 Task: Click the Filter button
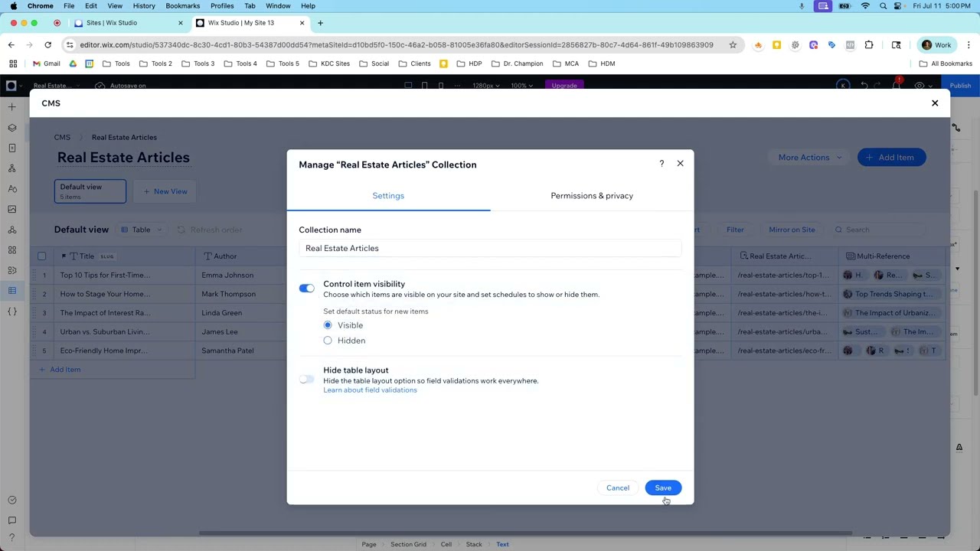click(x=735, y=230)
